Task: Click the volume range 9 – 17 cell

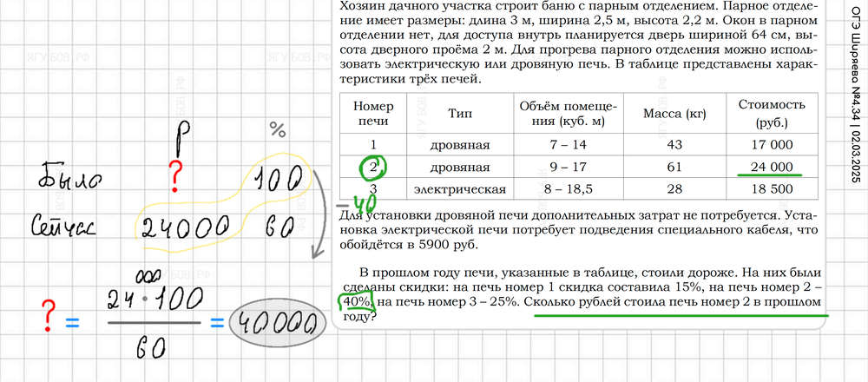Action: tap(569, 167)
